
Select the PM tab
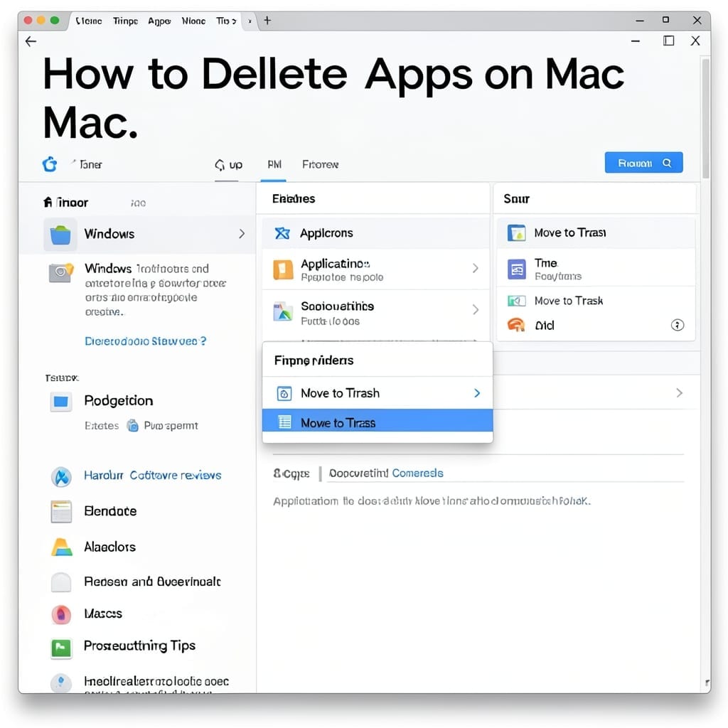tap(274, 164)
